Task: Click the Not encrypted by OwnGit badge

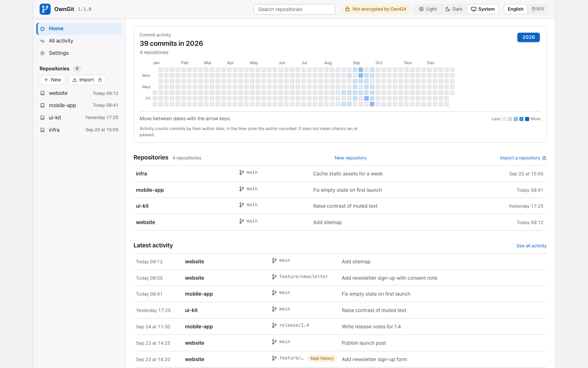Action: tap(375, 9)
